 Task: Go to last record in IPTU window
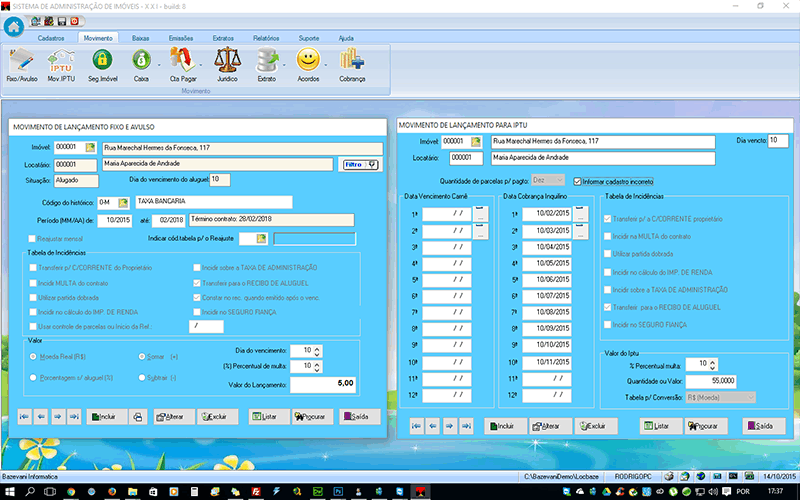466,426
